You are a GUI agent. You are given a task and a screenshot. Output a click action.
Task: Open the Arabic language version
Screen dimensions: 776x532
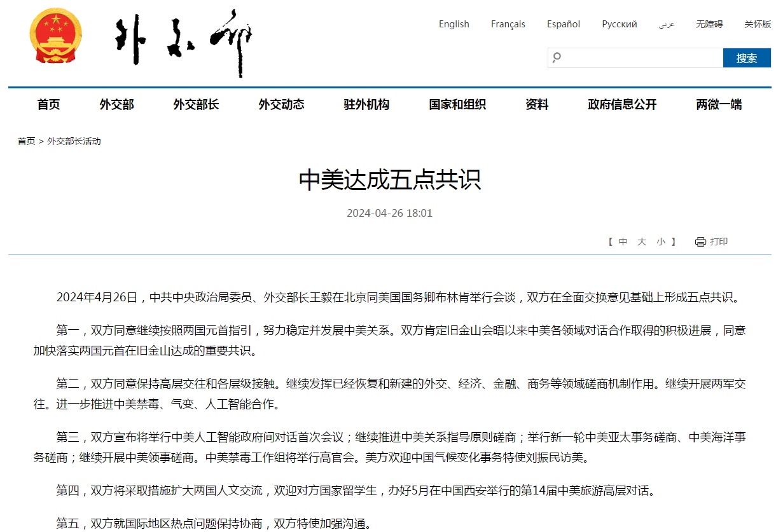666,24
